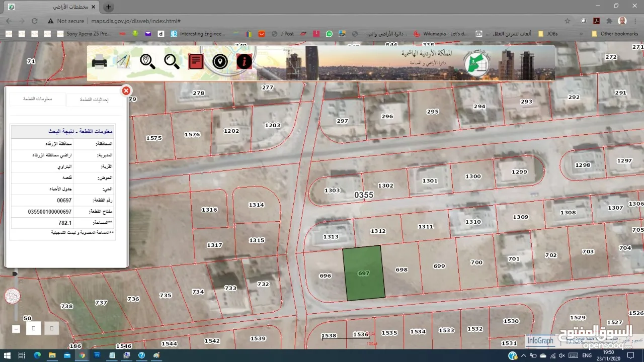
Task: Click the InfoGraph logo link
Action: pyautogui.click(x=540, y=340)
